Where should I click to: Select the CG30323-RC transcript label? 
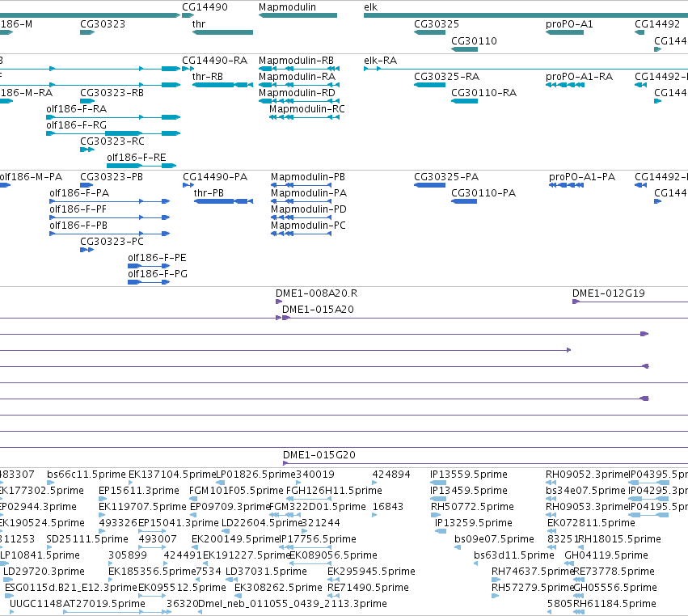(x=112, y=141)
